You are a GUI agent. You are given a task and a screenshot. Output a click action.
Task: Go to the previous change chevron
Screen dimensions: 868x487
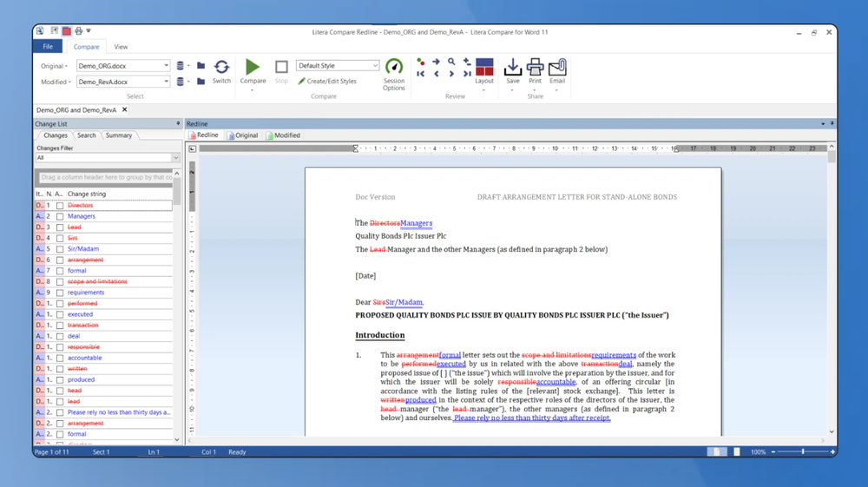437,74
